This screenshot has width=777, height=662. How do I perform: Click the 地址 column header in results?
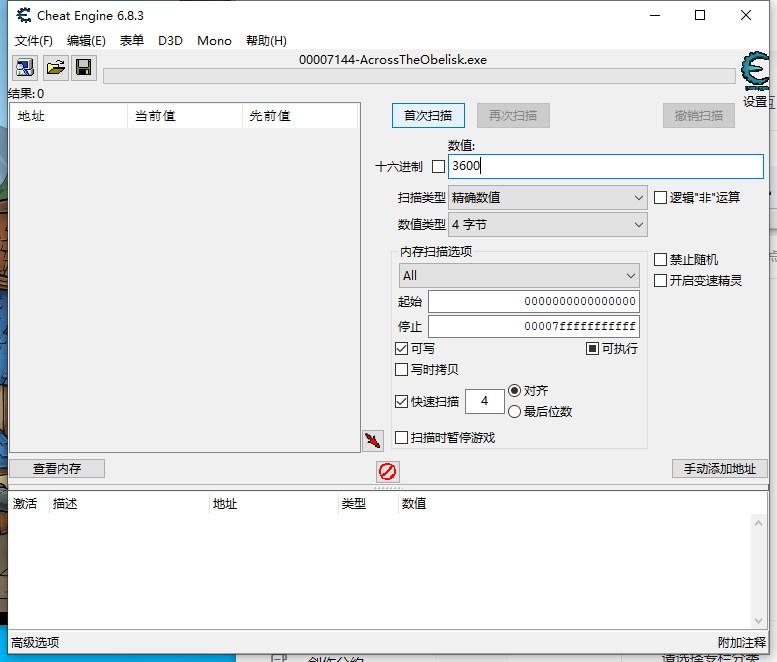68,116
